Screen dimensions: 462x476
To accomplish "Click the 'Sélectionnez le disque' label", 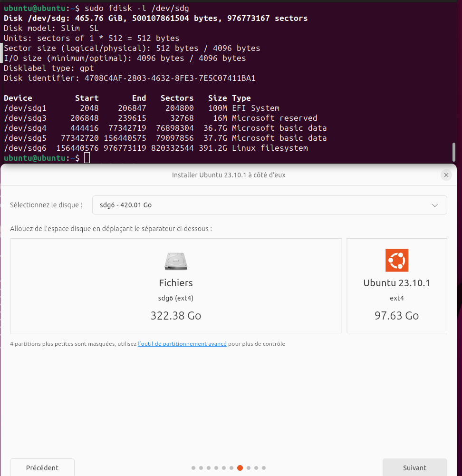I will click(x=46, y=205).
